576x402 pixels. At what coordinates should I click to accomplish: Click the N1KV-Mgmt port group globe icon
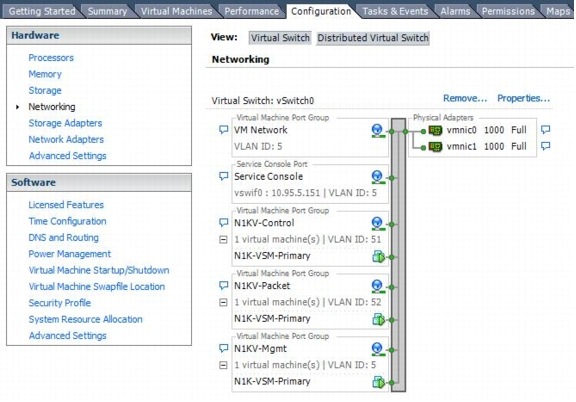point(377,349)
